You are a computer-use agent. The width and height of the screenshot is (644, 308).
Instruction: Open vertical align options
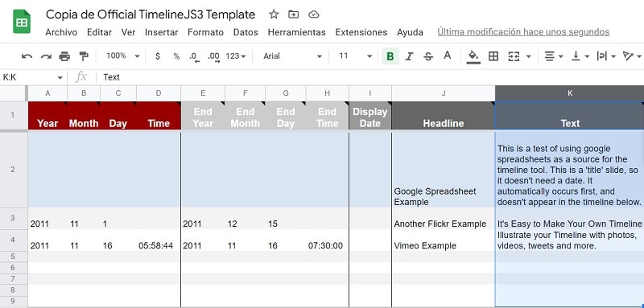[x=580, y=56]
